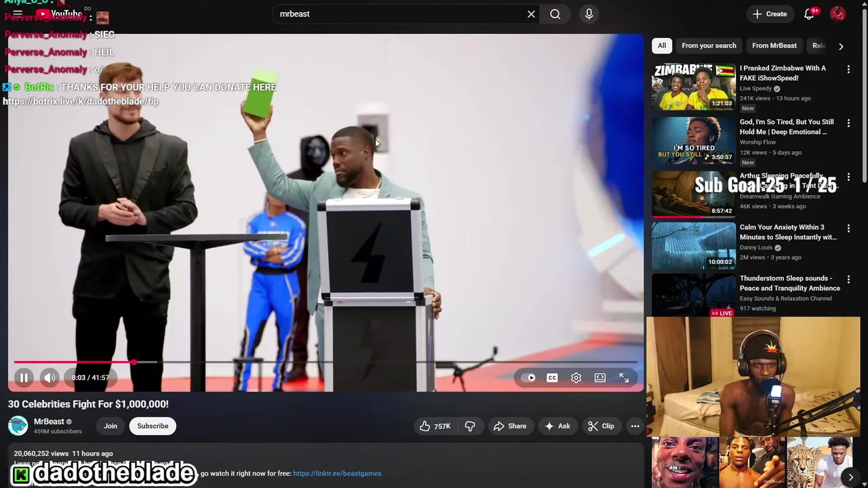This screenshot has width=868, height=488.
Task: Open Live Speedy channel name
Action: [755, 88]
